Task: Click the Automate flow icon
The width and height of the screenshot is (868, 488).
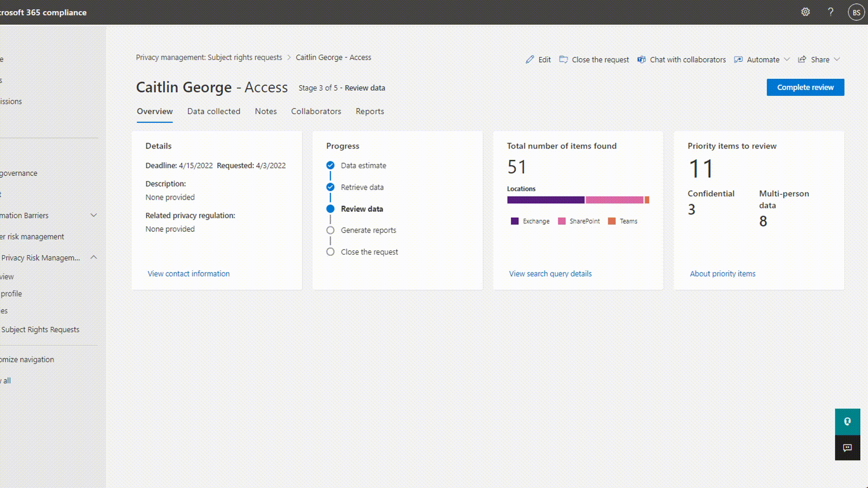Action: 738,59
